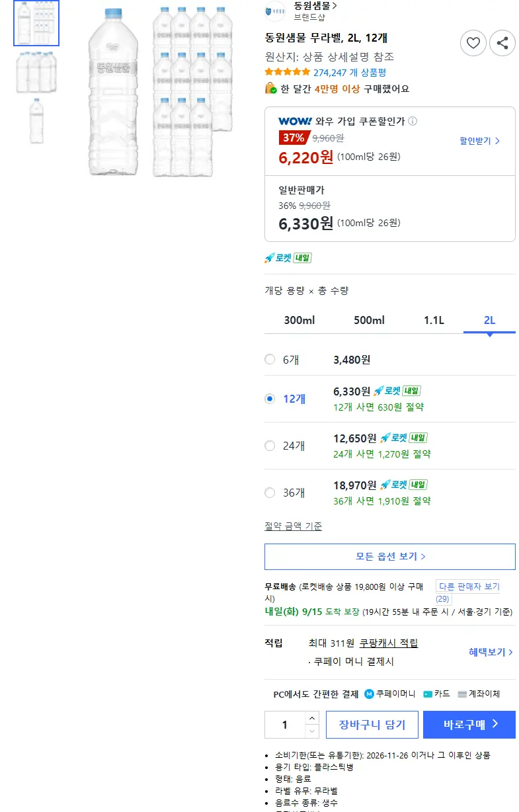
Task: Open the 동원샘물 brand shop logo
Action: (x=274, y=11)
